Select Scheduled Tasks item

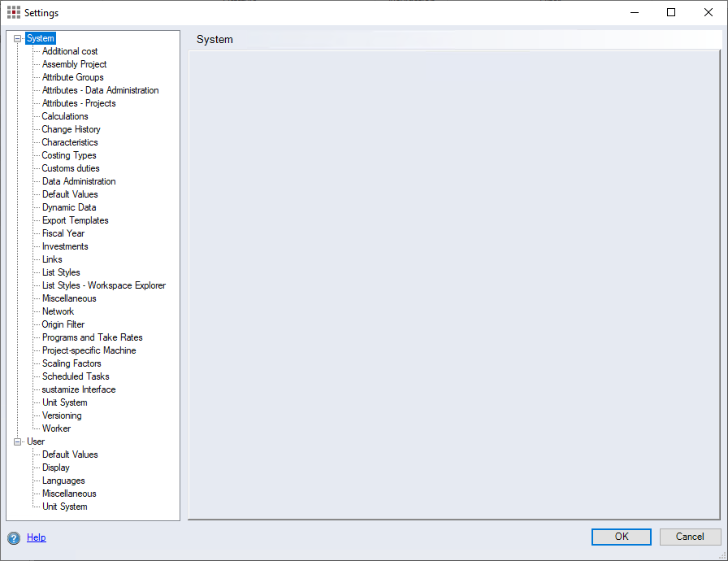[76, 376]
